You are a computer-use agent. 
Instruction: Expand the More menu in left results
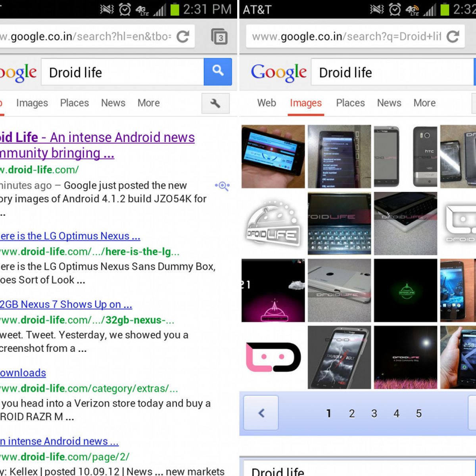pyautogui.click(x=148, y=103)
